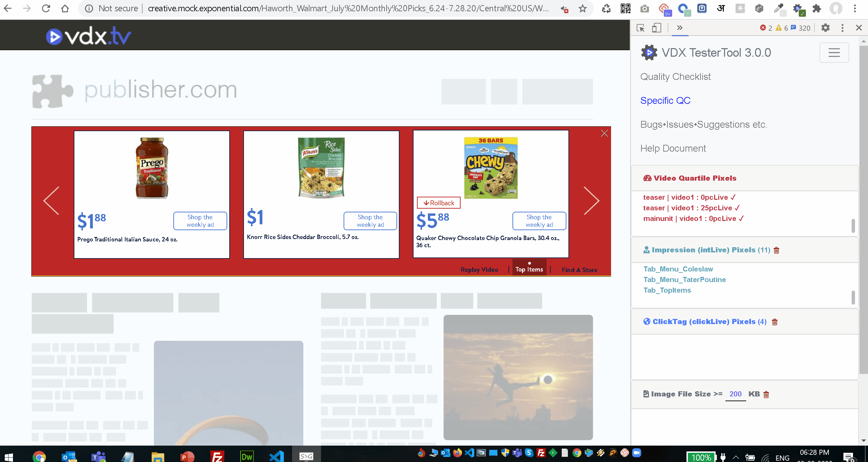Select teaser video1 25pcLive entry

coord(691,208)
